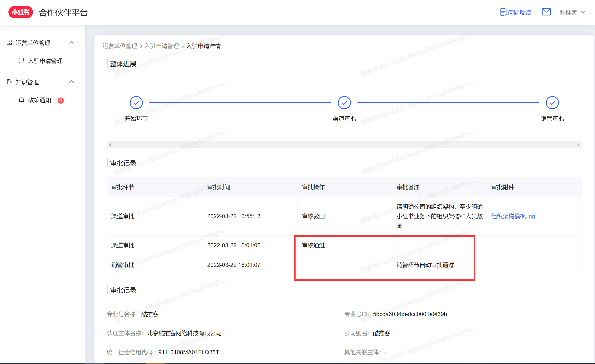Open the 组织架构模板.jpg attachment
The image size is (595, 364).
(513, 216)
